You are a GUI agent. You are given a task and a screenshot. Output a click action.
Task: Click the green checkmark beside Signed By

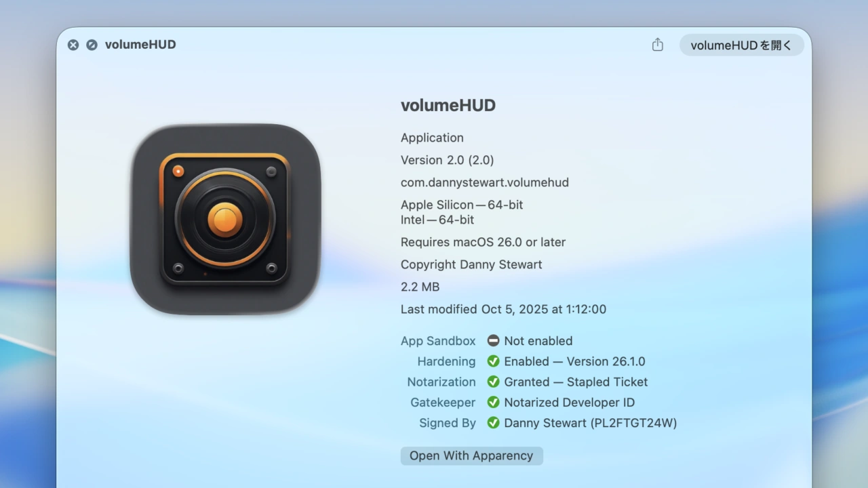pos(493,423)
